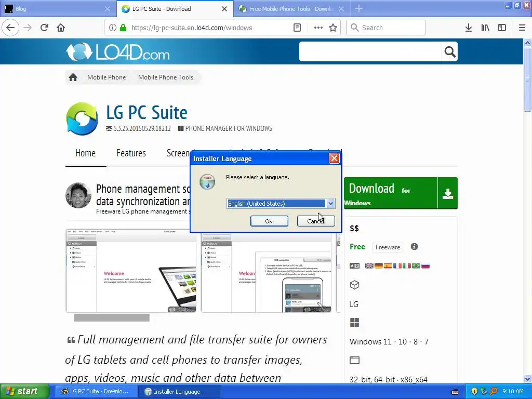Close the LG PC Suite tab
Screen dimensions: 532x399
[x=224, y=9]
